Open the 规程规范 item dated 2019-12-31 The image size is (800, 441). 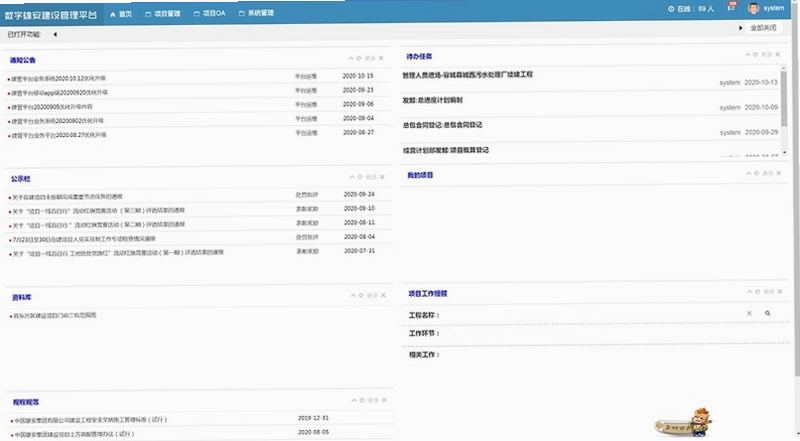(90, 420)
